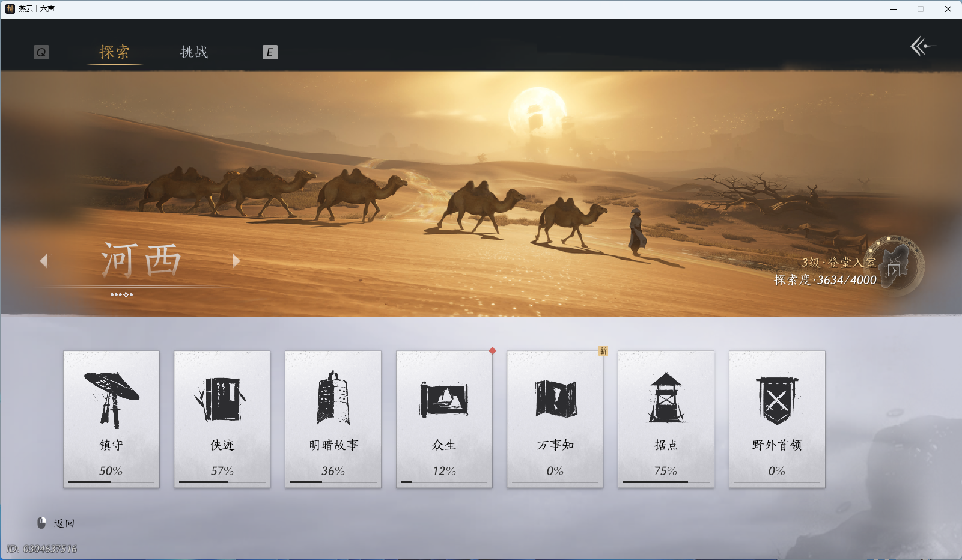Stay on the 探索 (Explore) tab

tap(114, 52)
